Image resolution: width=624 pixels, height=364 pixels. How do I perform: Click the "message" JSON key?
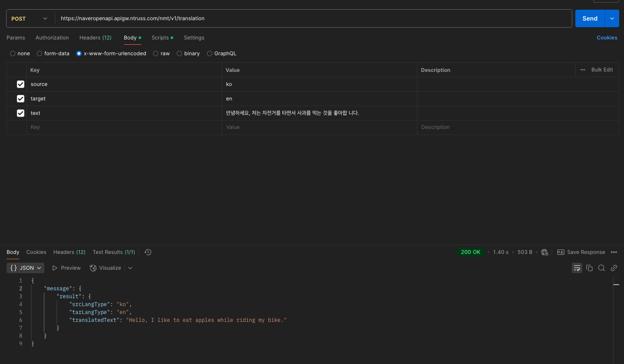pos(58,289)
